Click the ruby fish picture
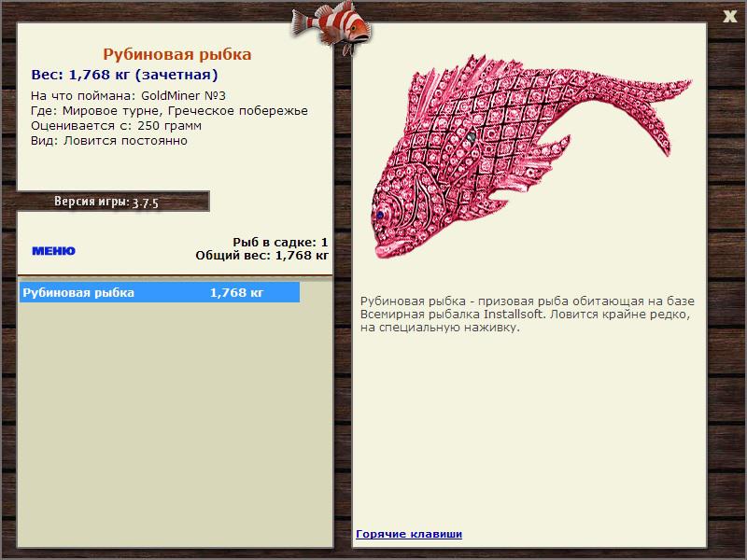 [x=529, y=157]
